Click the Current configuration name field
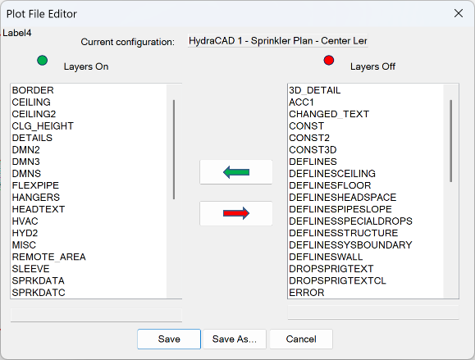This screenshot has height=360, width=475. 278,41
